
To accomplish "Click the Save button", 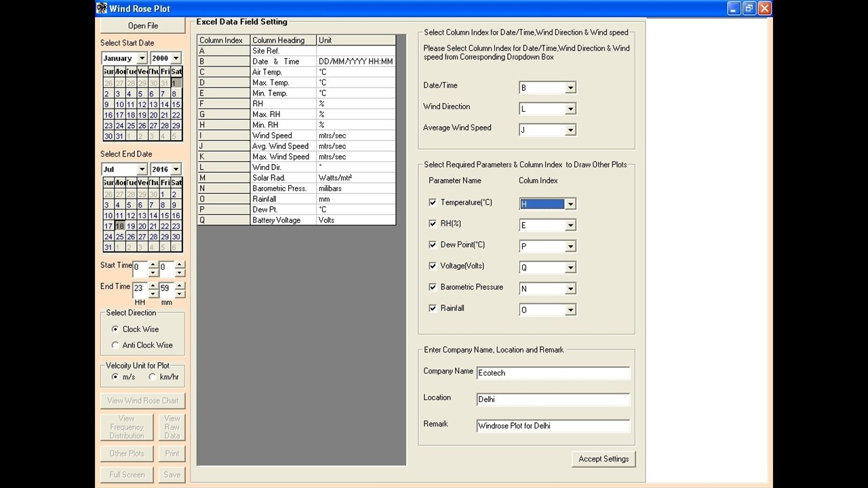I will (x=172, y=474).
